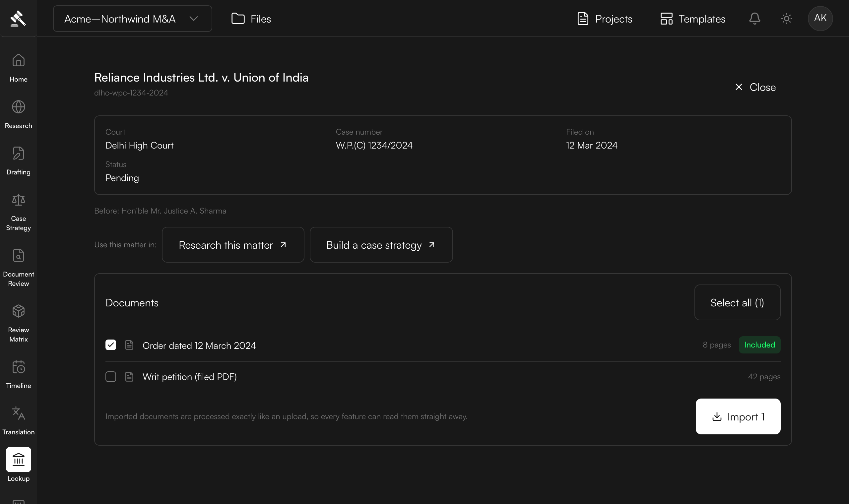Open Templates in the top bar
The image size is (849, 504).
click(x=693, y=19)
